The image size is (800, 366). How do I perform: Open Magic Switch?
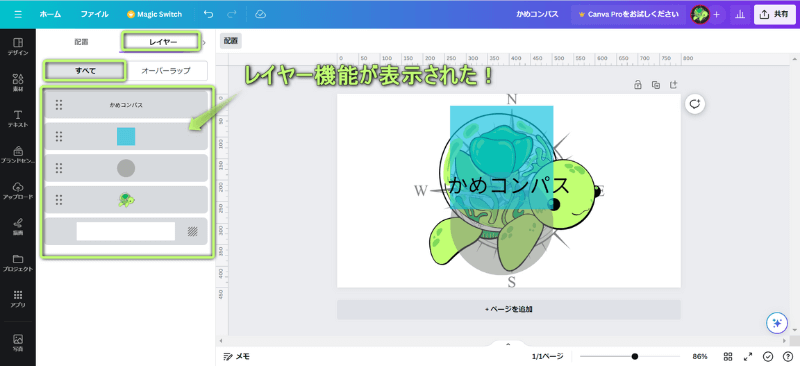pyautogui.click(x=154, y=14)
